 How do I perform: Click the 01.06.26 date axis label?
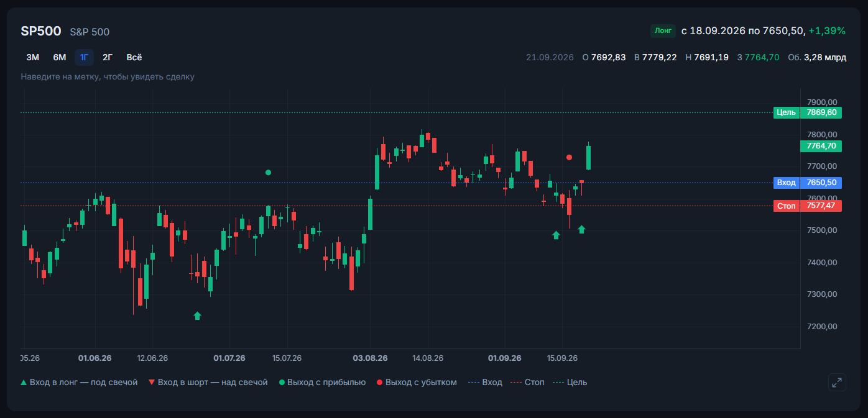coord(95,358)
